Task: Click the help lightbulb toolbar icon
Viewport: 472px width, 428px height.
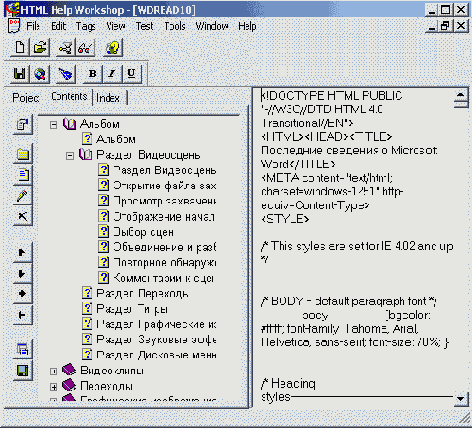Action: tap(113, 48)
